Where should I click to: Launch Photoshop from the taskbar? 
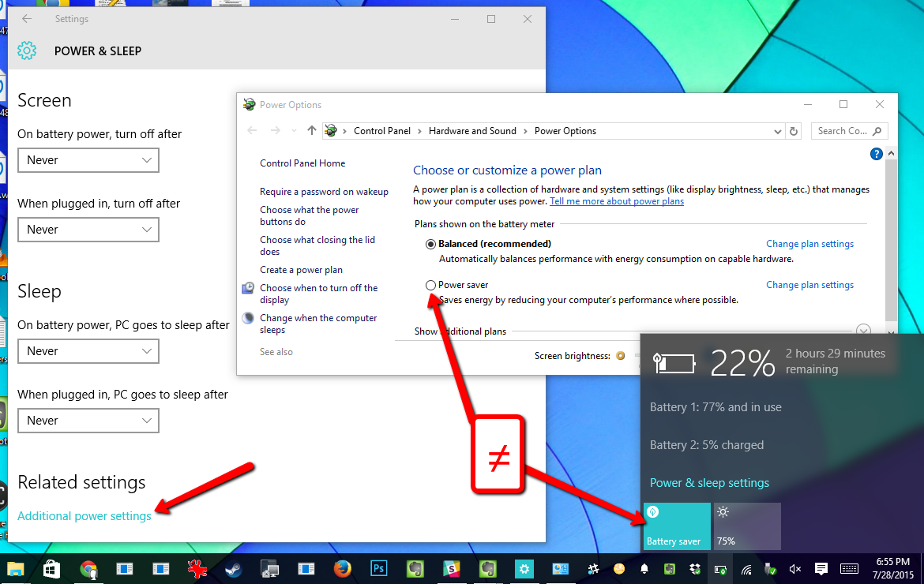(379, 568)
